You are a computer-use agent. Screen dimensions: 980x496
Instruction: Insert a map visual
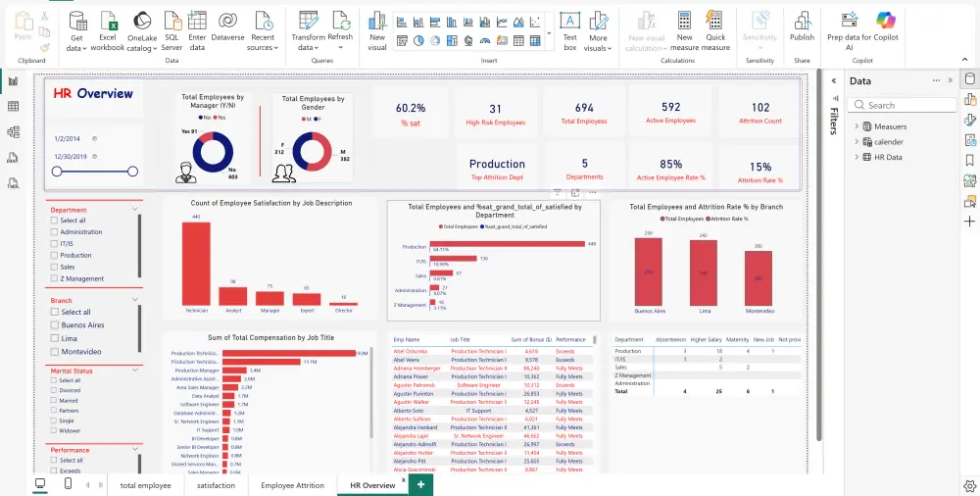pos(468,40)
